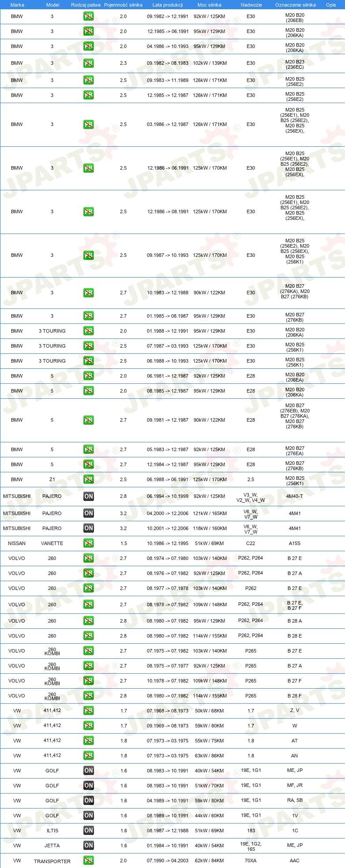
Task: Click the petrol icon in the VW 411,412 Z, V row
Action: [89, 711]
